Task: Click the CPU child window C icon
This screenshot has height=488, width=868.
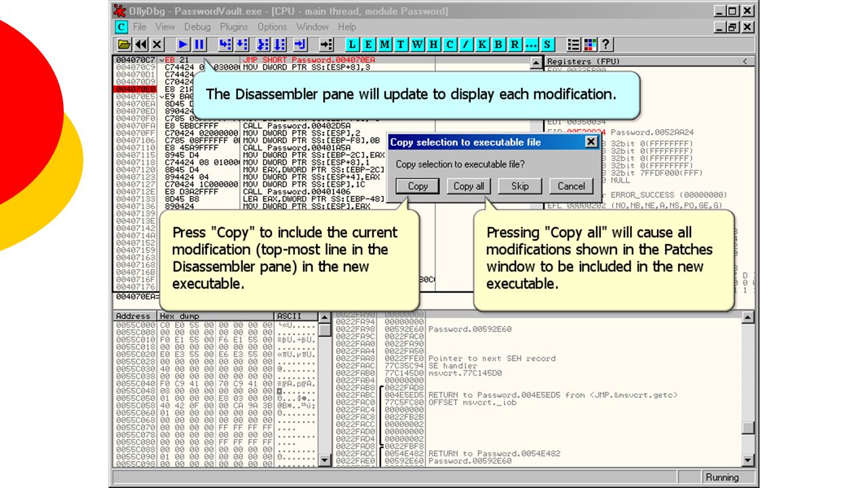Action: tap(121, 27)
